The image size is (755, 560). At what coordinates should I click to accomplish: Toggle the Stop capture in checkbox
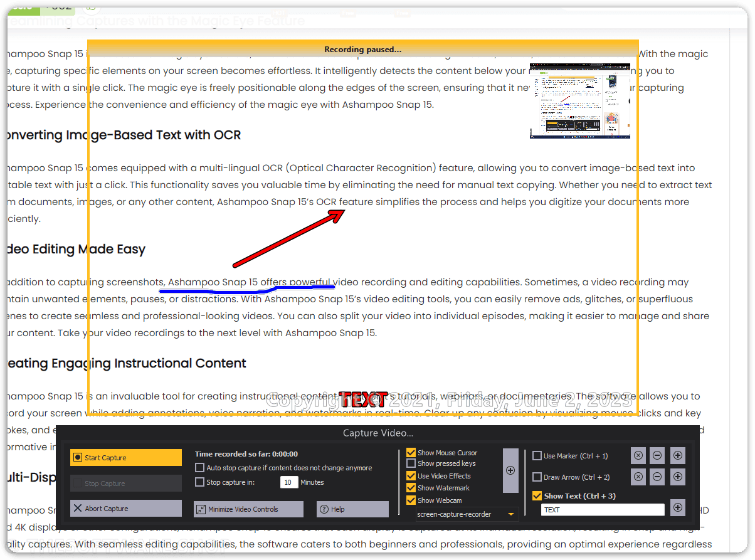pos(200,482)
